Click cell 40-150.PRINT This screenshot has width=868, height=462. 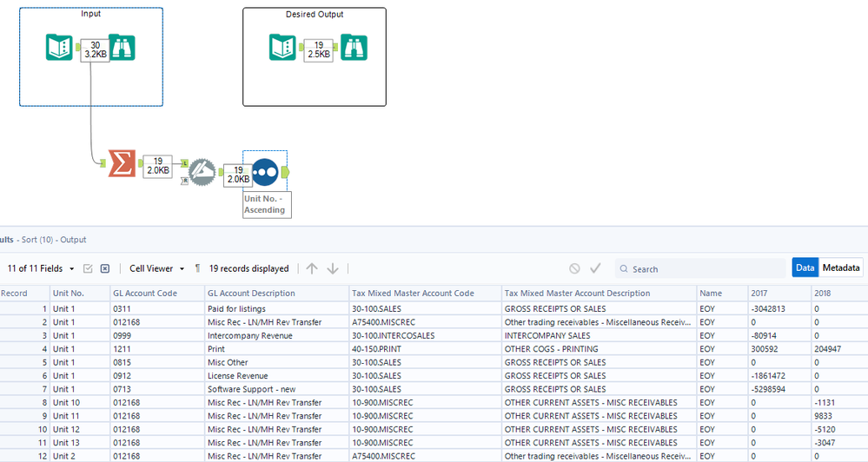click(425, 348)
